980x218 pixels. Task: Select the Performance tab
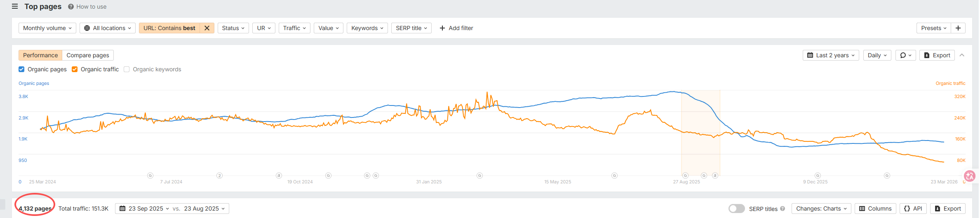coord(40,55)
